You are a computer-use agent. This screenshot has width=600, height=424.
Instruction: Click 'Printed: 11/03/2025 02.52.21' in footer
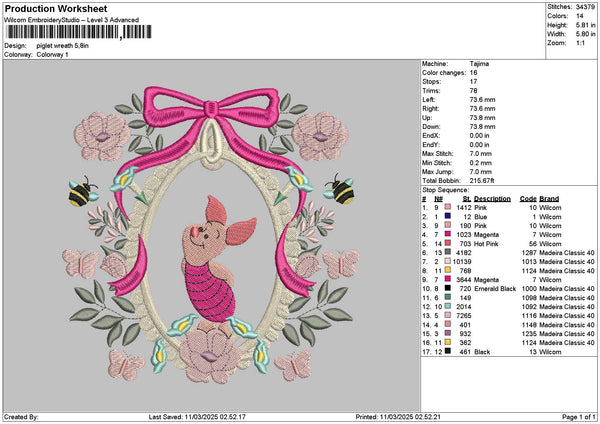click(x=398, y=417)
